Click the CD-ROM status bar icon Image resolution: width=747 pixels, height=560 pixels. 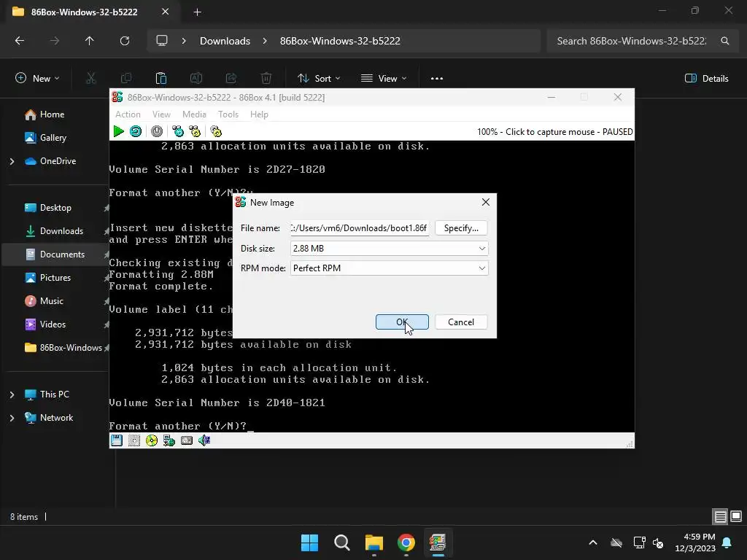click(x=152, y=440)
